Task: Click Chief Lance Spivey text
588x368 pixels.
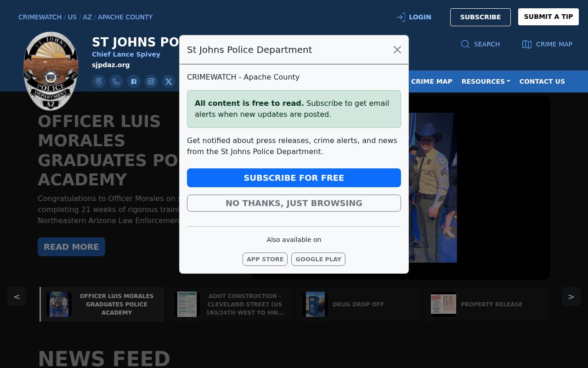Action: (x=126, y=54)
